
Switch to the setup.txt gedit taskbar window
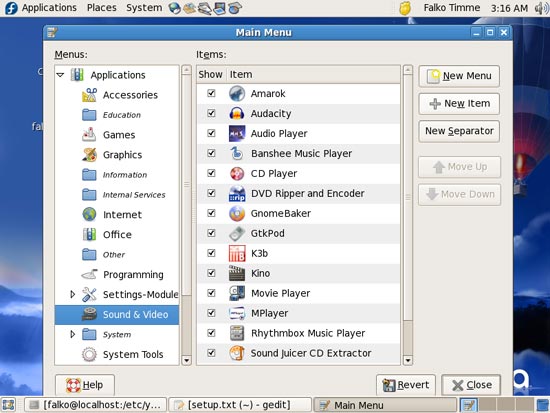240,405
